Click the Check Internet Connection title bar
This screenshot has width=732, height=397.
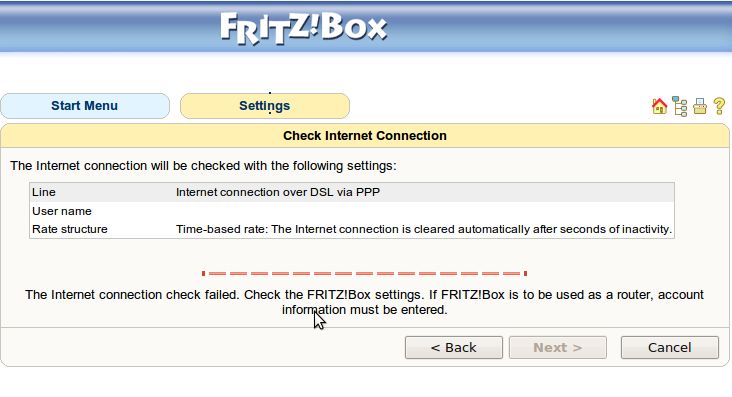365,136
